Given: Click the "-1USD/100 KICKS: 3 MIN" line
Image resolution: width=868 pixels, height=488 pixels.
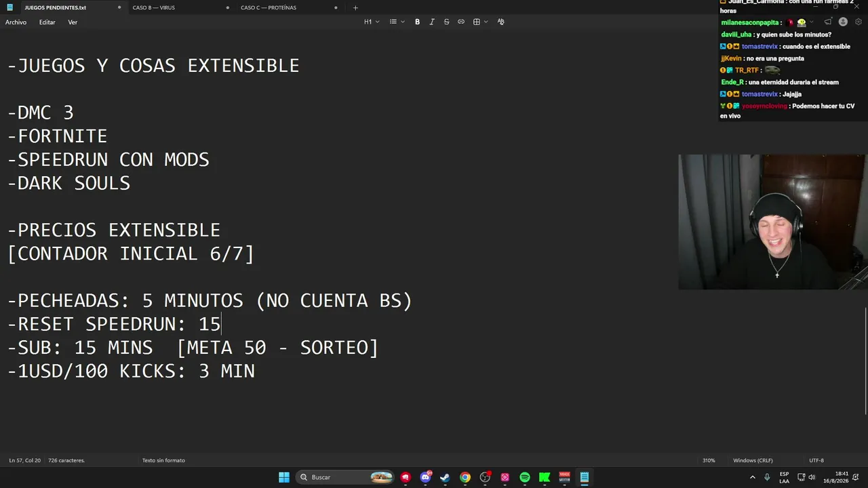Looking at the screenshot, I should [131, 371].
